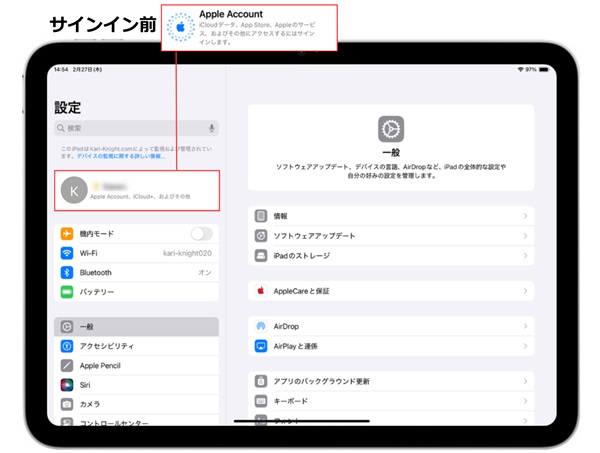
Task: Tap the サインイン前 caption text
Action: (x=103, y=24)
